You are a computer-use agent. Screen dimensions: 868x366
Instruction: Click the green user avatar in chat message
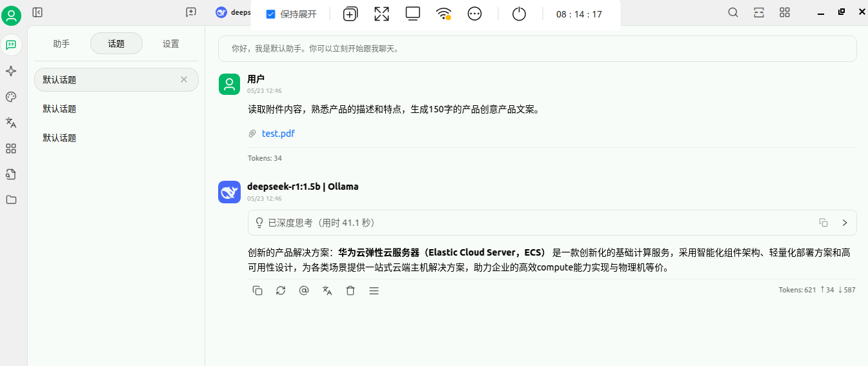pyautogui.click(x=229, y=84)
